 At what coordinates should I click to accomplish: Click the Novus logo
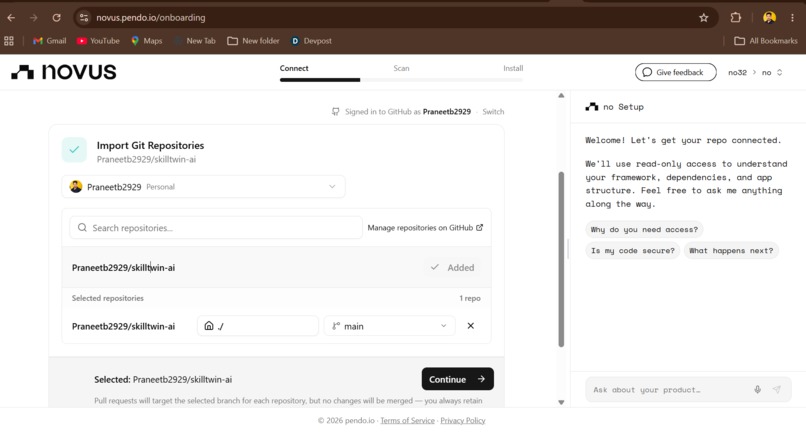point(64,72)
